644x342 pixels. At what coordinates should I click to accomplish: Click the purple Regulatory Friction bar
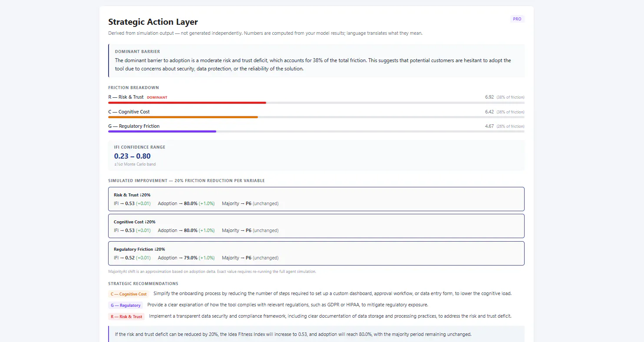[x=162, y=131]
